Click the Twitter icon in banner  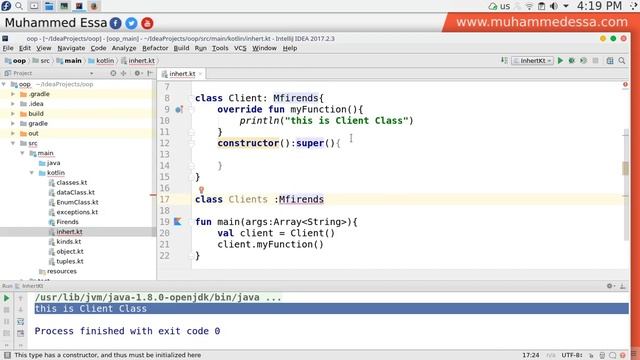click(x=131, y=23)
